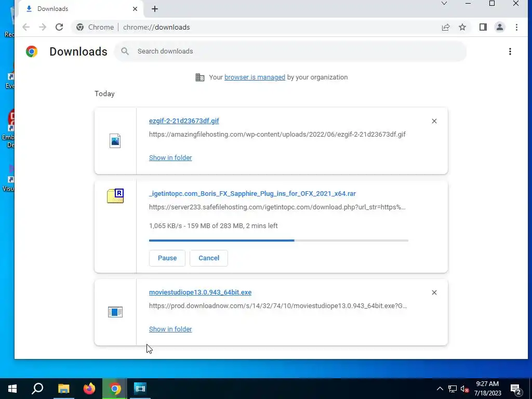The image size is (532, 399).
Task: Open the notification center icon
Action: click(516, 389)
